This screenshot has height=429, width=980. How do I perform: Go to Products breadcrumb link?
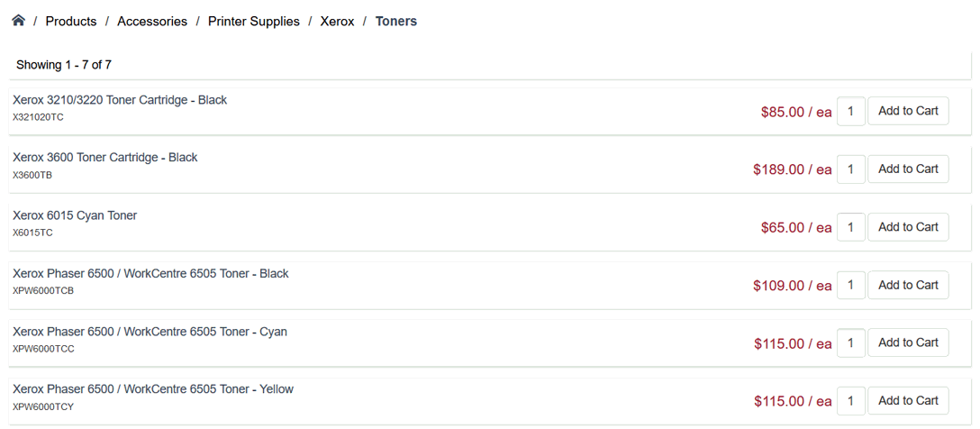pos(71,22)
